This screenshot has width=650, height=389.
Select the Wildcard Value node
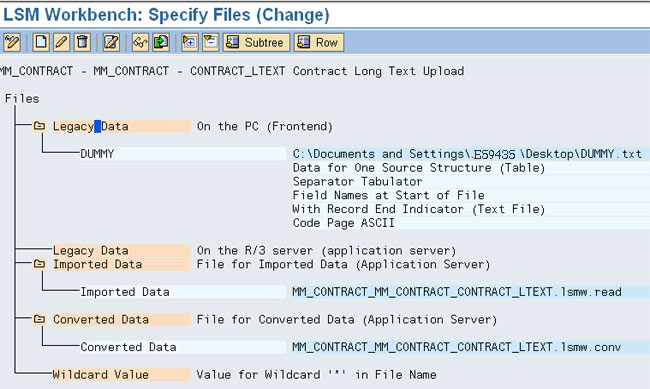pos(121,375)
